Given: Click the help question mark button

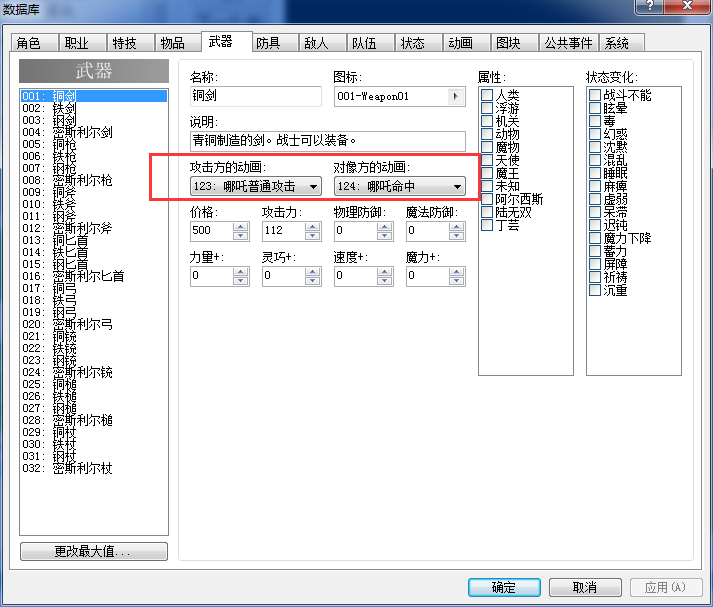Looking at the screenshot, I should 650,6.
